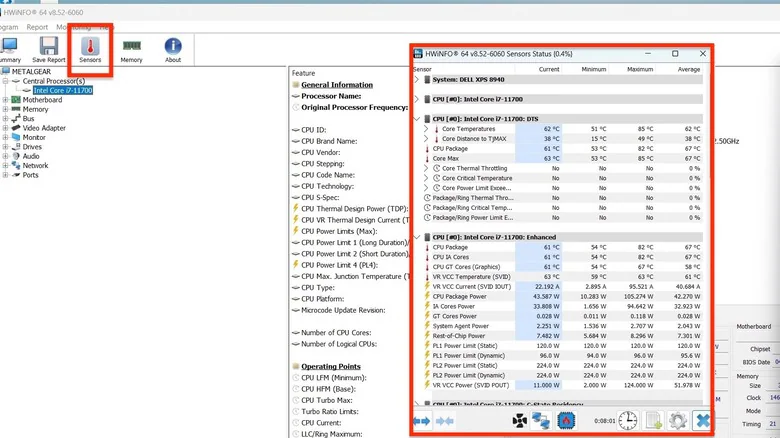
Task: Click the expand columns blue arrows icon
Action: point(422,421)
